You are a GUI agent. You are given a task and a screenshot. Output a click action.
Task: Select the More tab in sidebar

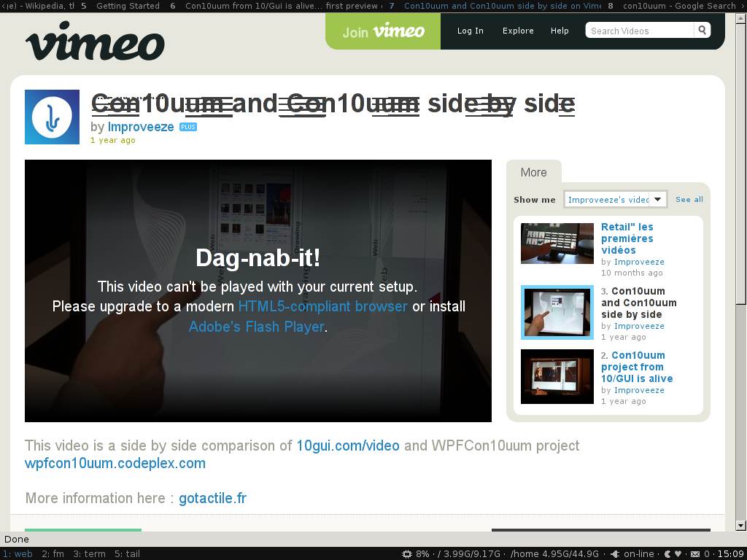533,173
